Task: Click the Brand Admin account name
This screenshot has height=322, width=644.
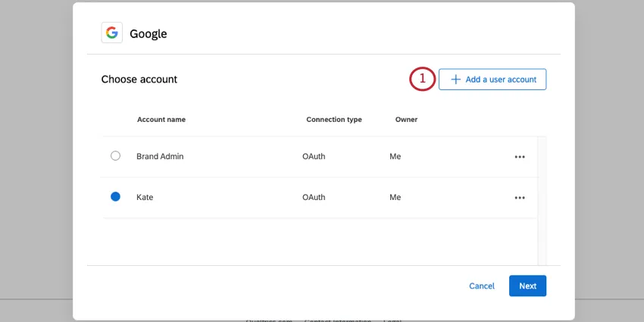Action: click(x=160, y=157)
